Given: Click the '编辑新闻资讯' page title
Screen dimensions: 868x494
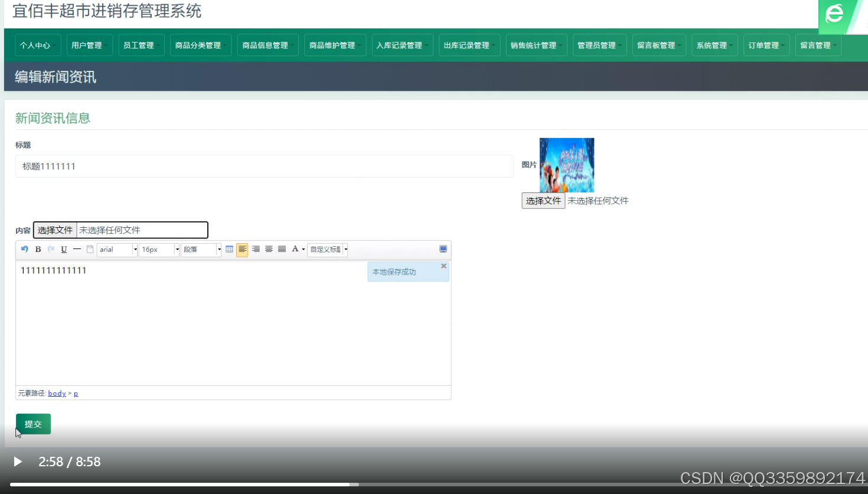Looking at the screenshot, I should 56,77.
